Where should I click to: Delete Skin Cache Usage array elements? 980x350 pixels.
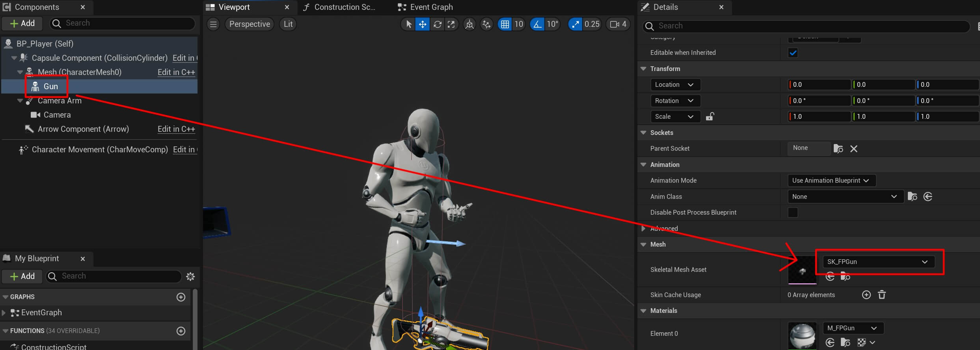click(882, 295)
